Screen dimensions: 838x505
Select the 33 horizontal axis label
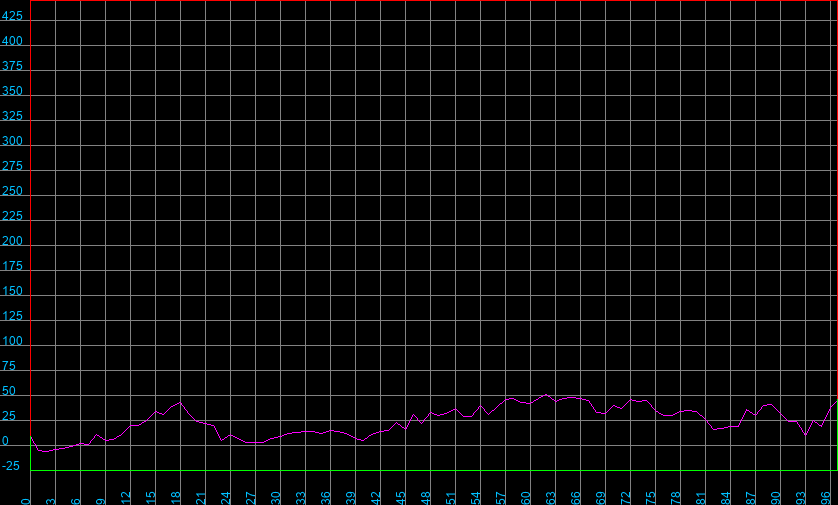point(301,498)
